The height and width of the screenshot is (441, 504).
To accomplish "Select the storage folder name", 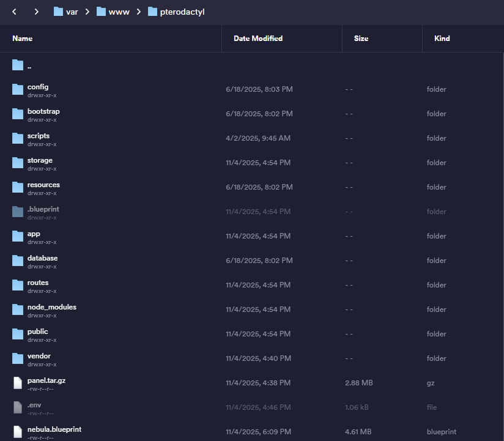I will pyautogui.click(x=40, y=160).
